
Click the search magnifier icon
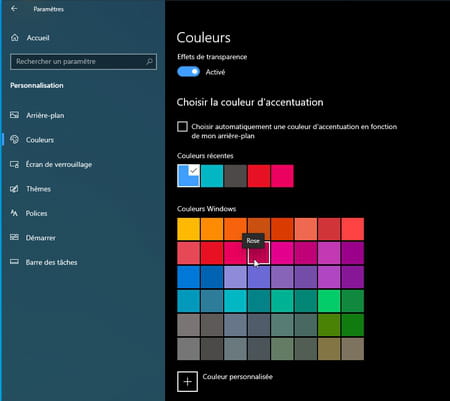coord(149,61)
